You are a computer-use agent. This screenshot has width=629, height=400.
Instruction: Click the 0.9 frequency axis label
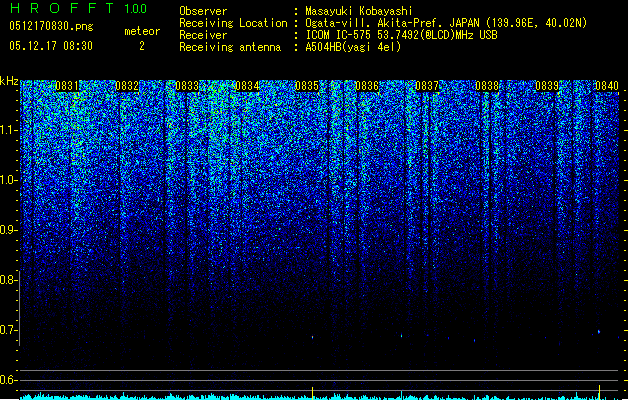tap(8, 230)
